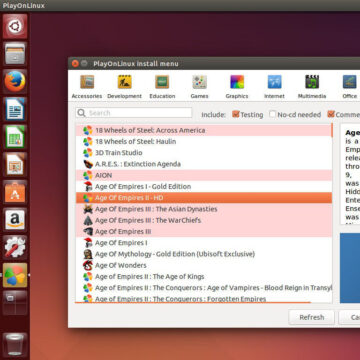Image resolution: width=360 pixels, height=360 pixels.
Task: Launch LibreOffice Impress from the launcher
Action: point(15,164)
